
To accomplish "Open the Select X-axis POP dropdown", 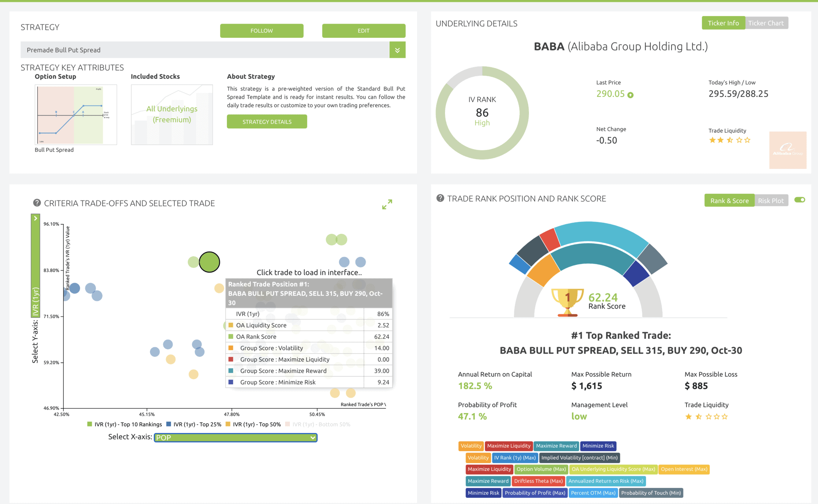I will (x=236, y=437).
